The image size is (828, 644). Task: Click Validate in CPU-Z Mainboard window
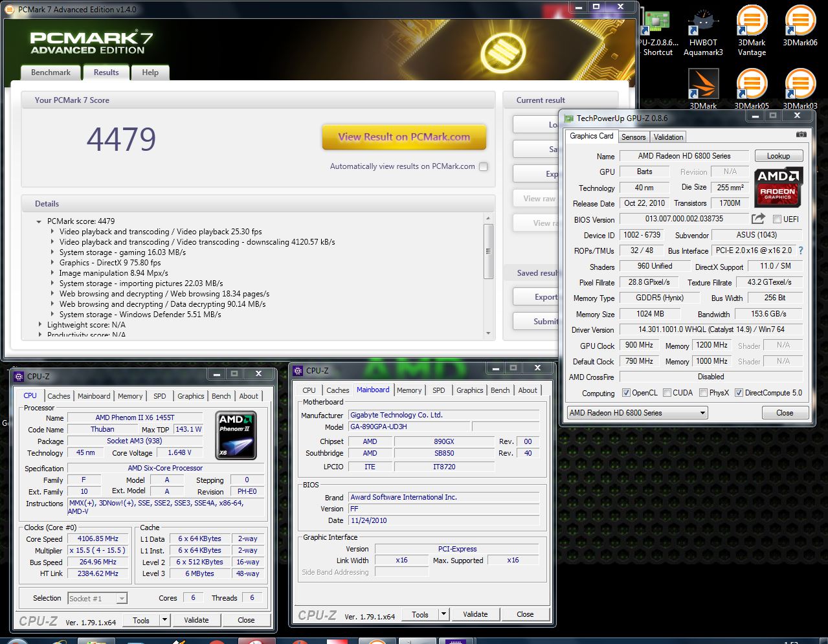[x=475, y=614]
